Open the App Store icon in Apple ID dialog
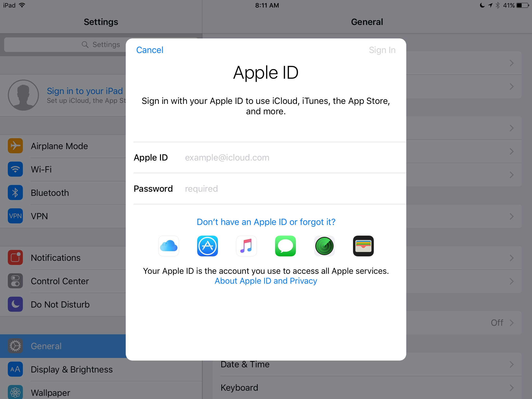The height and width of the screenshot is (399, 532). [207, 246]
